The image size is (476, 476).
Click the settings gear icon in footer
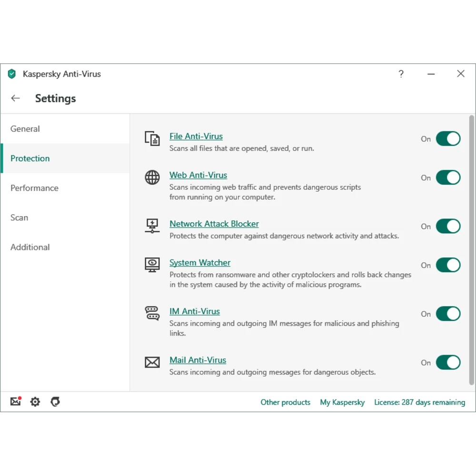pyautogui.click(x=35, y=402)
